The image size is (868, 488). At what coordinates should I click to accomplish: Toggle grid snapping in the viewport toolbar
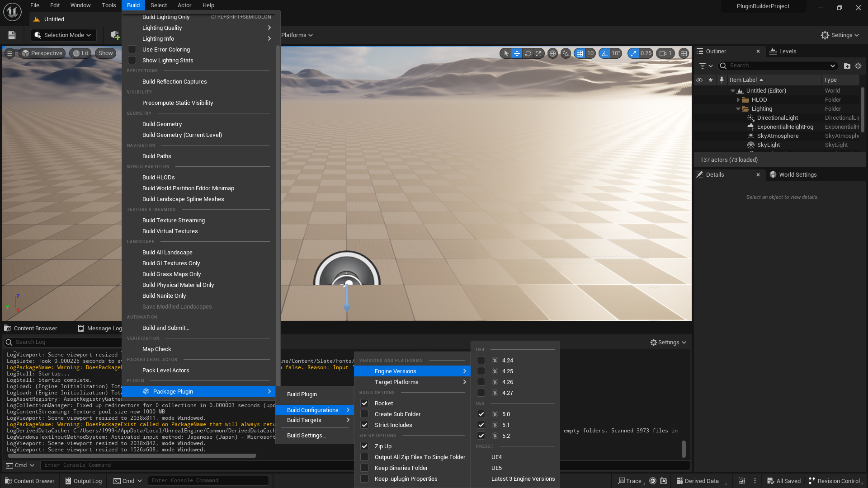580,53
